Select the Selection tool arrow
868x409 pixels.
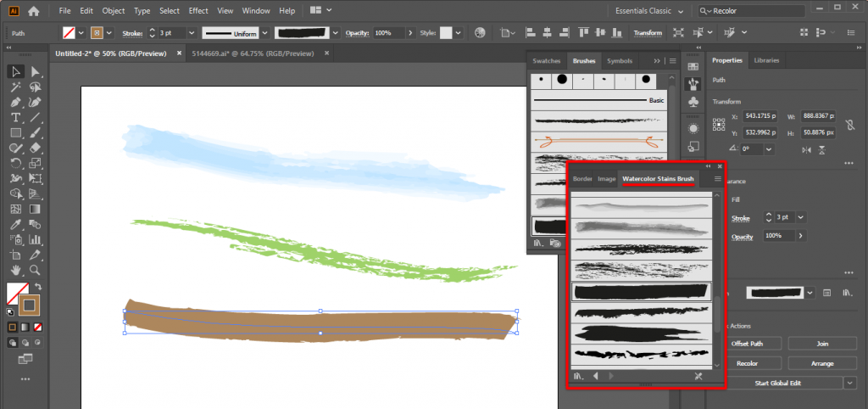pyautogui.click(x=15, y=71)
